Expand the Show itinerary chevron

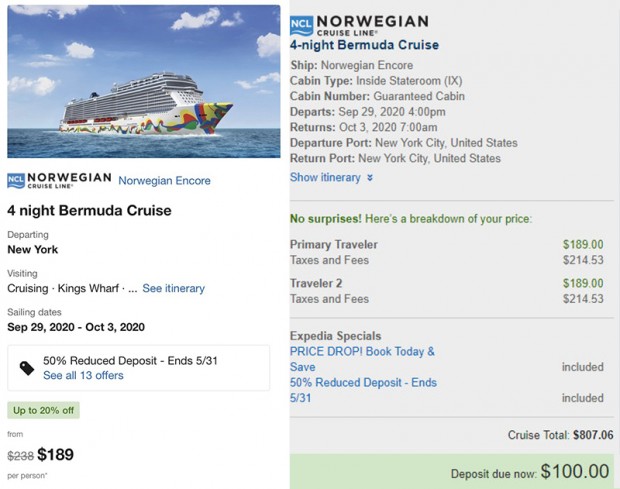(370, 178)
